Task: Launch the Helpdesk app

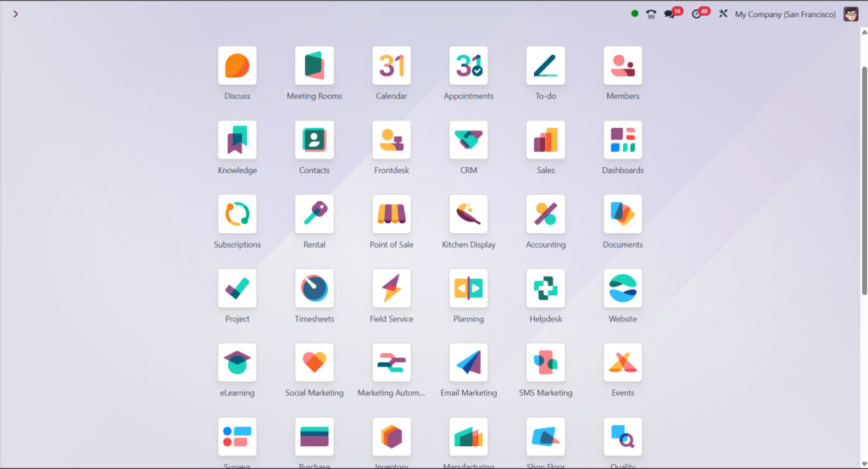Action: coord(545,288)
